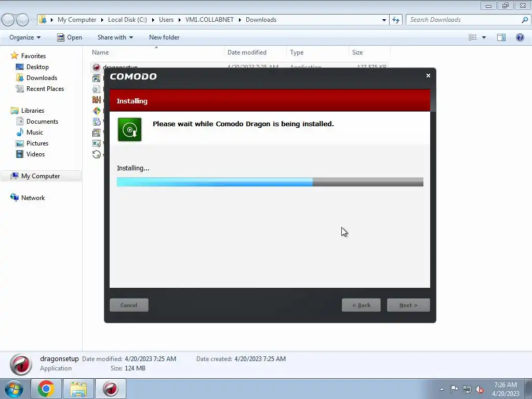The width and height of the screenshot is (532, 399).
Task: Click the Explorer forward navigation button
Action: click(22, 20)
